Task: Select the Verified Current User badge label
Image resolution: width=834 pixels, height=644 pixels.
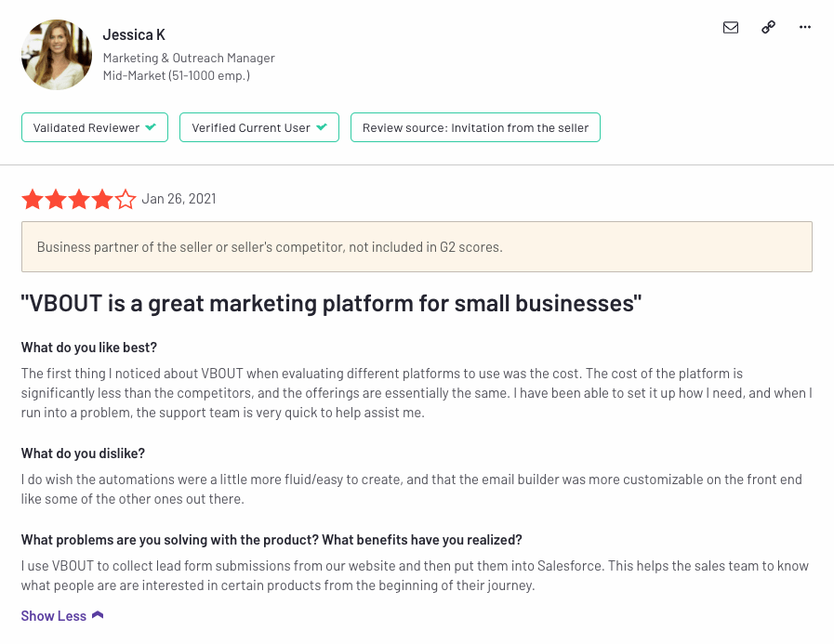Action: [x=251, y=127]
